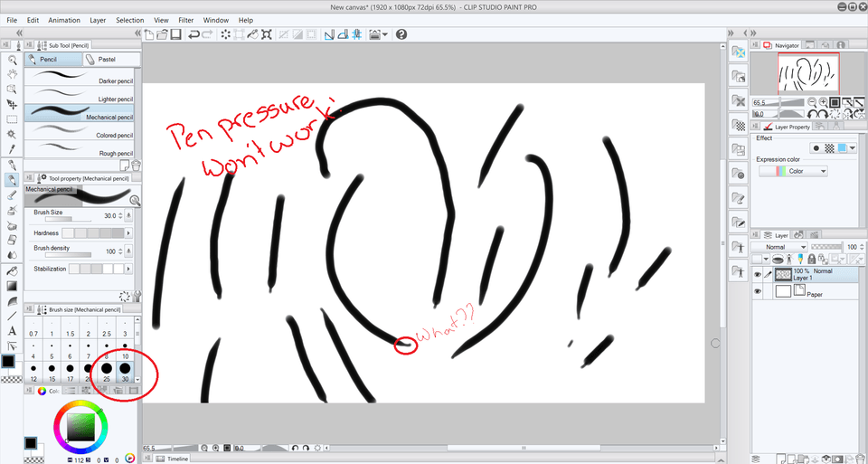Select the Eraser tool
This screenshot has height=464, width=868.
point(12,241)
